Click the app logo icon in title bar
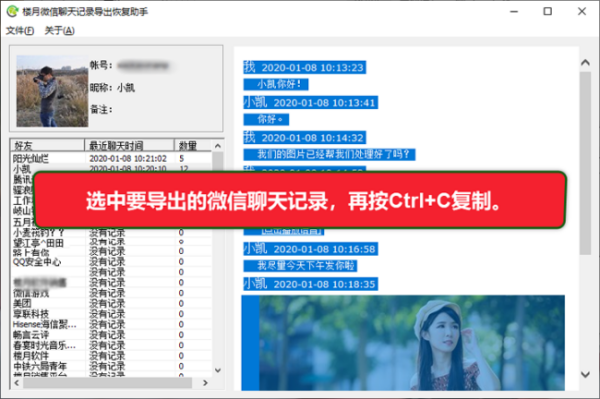Viewport: 600px width, 399px height. [12, 11]
